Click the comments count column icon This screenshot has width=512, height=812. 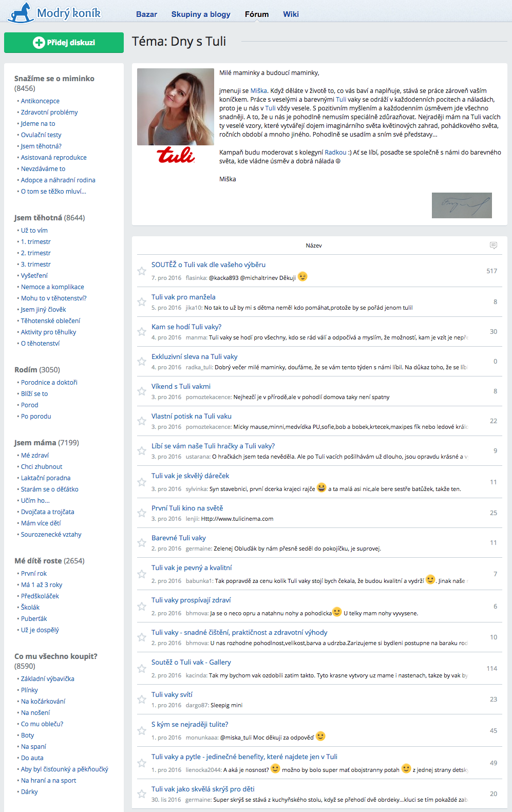tap(493, 246)
